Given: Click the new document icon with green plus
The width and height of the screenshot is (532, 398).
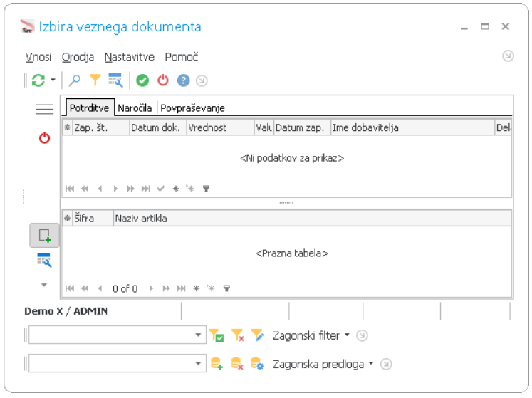Looking at the screenshot, I should [x=44, y=235].
